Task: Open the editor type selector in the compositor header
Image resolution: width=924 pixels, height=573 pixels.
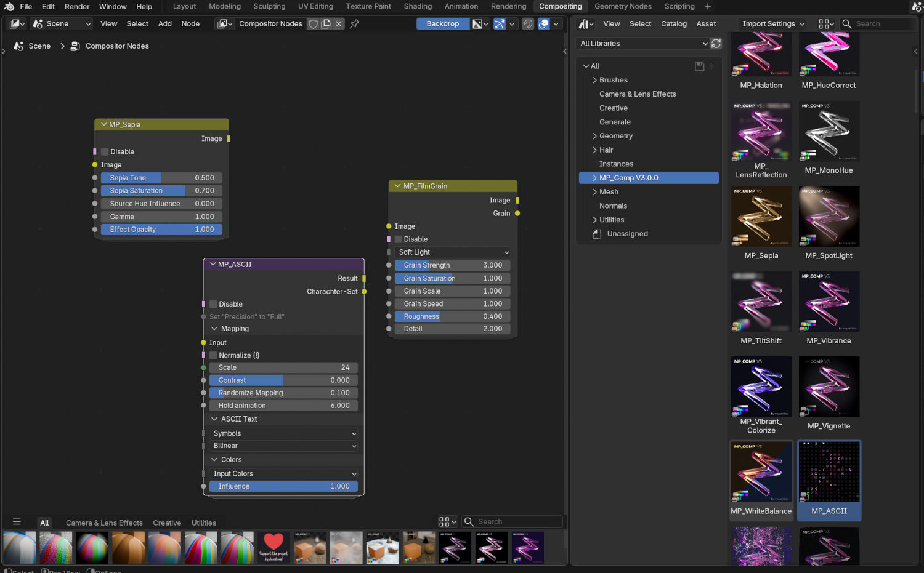Action: coord(16,23)
